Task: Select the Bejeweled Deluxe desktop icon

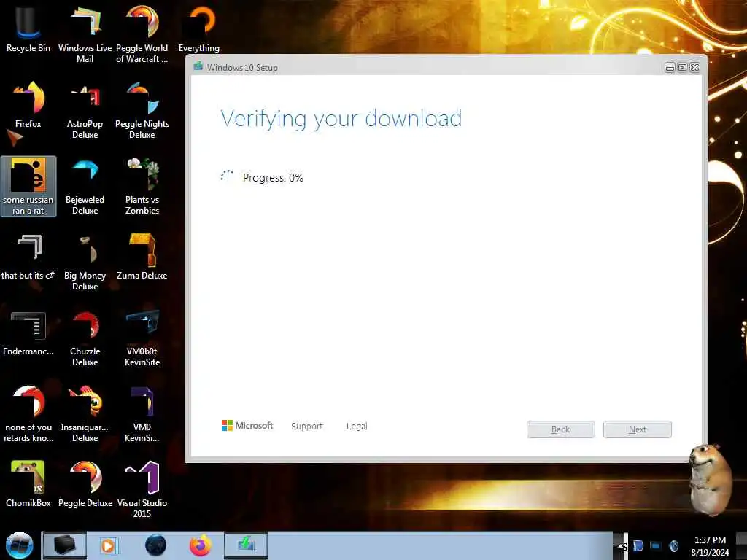Action: [x=85, y=186]
